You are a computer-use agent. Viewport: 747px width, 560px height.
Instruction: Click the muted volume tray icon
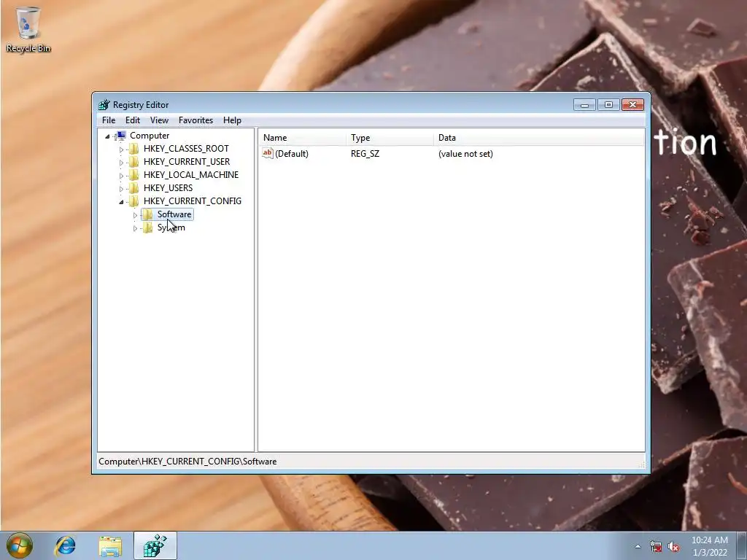[x=673, y=547]
